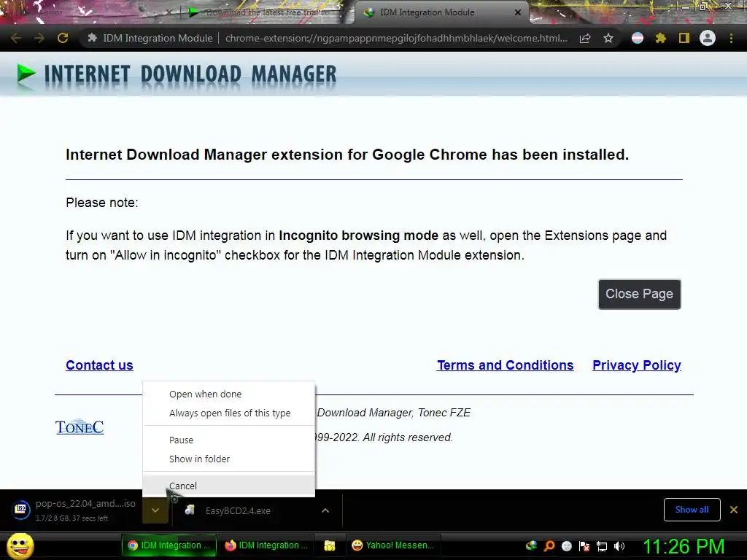The width and height of the screenshot is (747, 560).
Task: Click the pop-os ISO download icon
Action: click(21, 510)
